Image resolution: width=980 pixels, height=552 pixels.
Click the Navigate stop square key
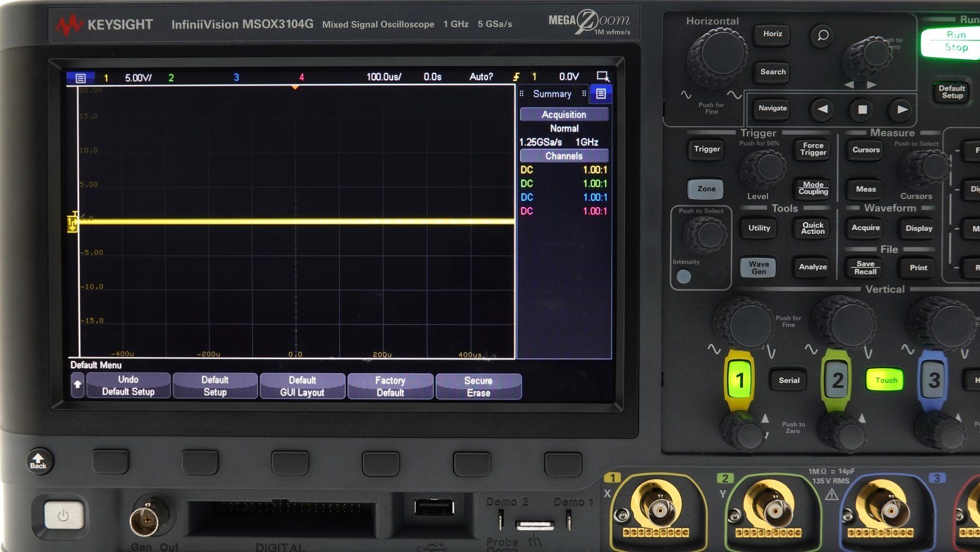[862, 110]
